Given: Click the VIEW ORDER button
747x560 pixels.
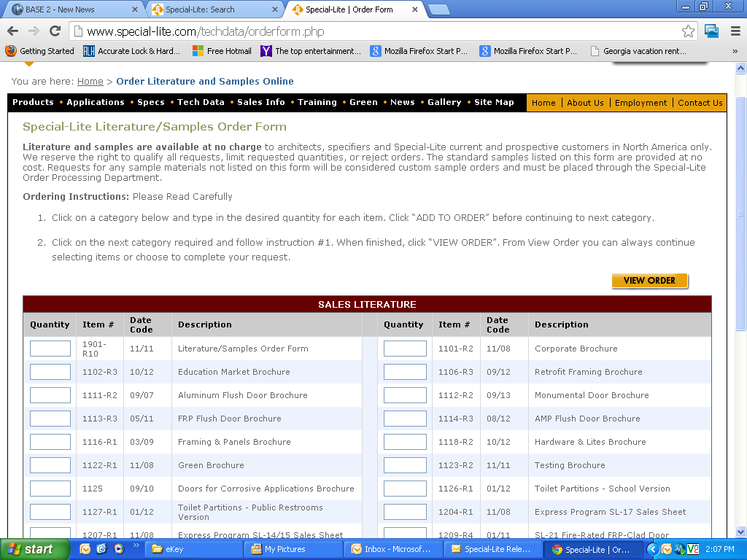Looking at the screenshot, I should 649,281.
